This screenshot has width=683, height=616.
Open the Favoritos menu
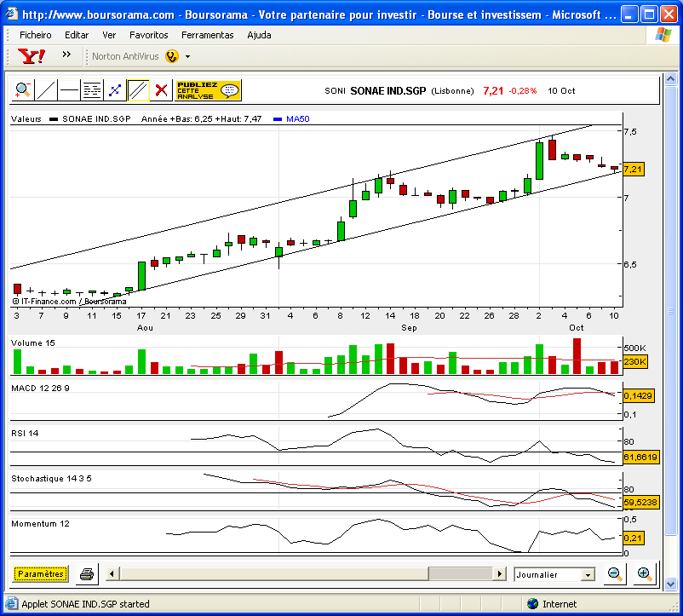click(148, 35)
